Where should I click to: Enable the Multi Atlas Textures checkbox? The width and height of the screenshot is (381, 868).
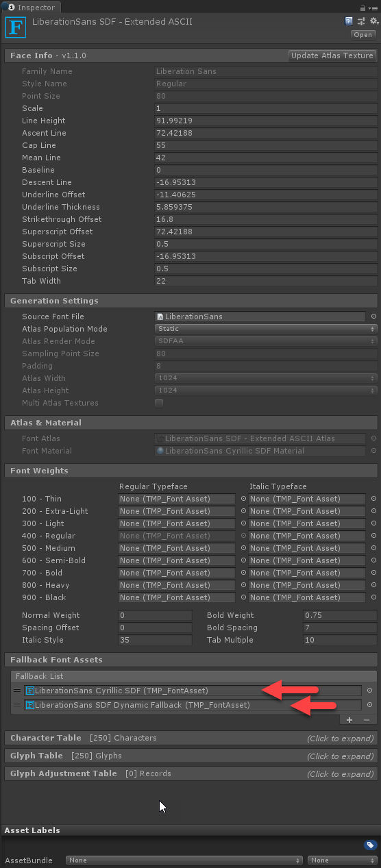(x=159, y=403)
